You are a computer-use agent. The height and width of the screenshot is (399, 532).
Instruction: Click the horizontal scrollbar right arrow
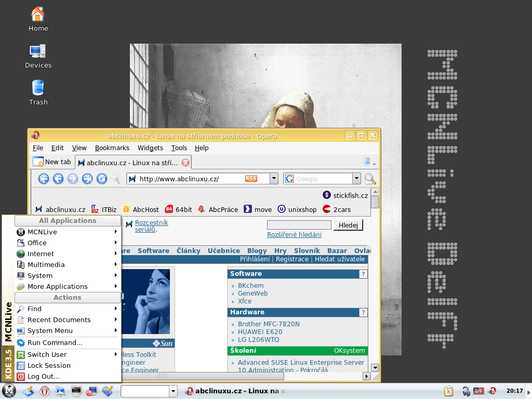(x=366, y=376)
